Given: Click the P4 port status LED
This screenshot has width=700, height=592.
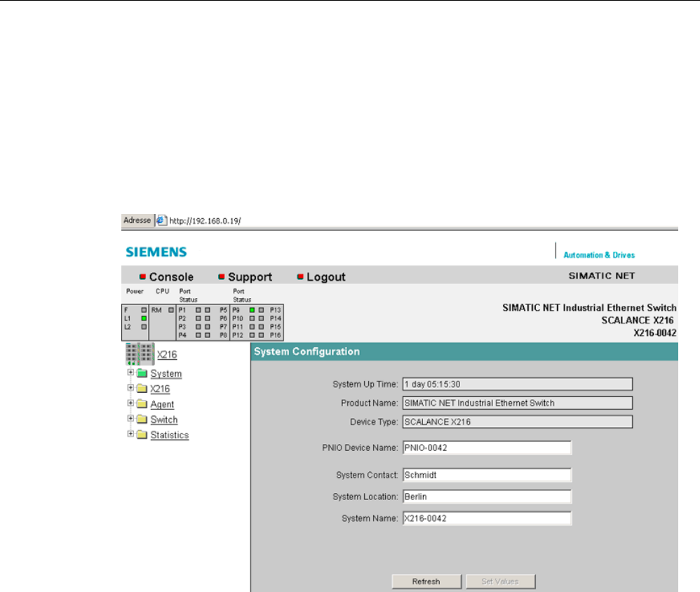Looking at the screenshot, I should pos(198,335).
